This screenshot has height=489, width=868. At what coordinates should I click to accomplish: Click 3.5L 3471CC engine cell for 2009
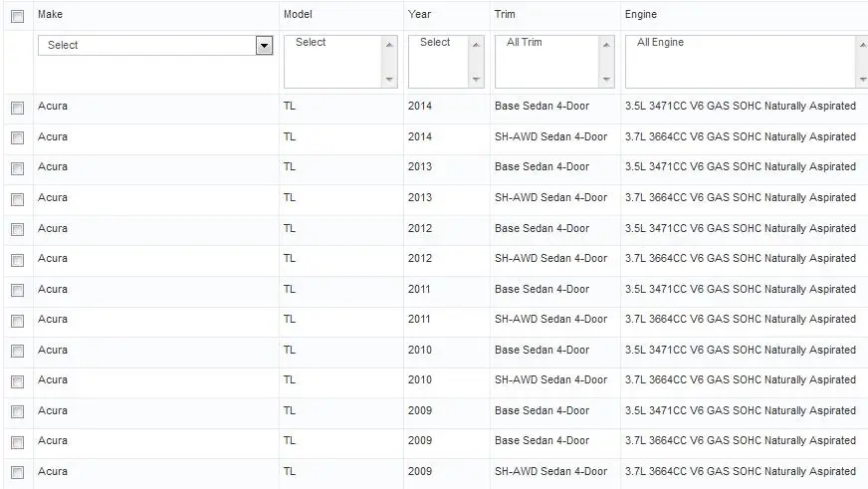click(x=741, y=410)
